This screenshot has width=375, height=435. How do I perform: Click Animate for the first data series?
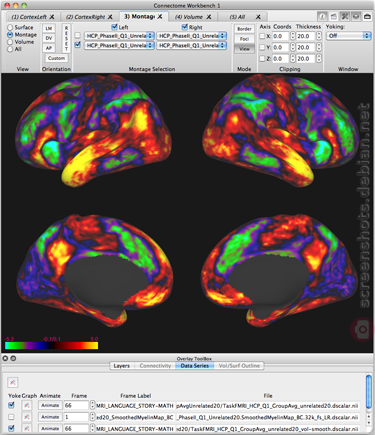[x=50, y=405]
